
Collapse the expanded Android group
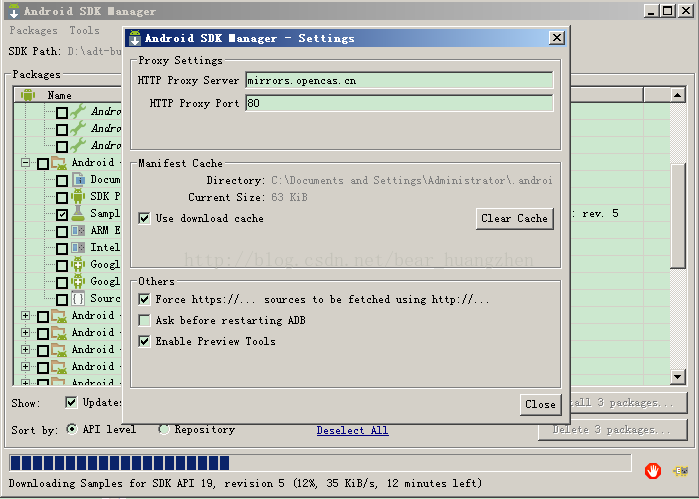[25, 163]
